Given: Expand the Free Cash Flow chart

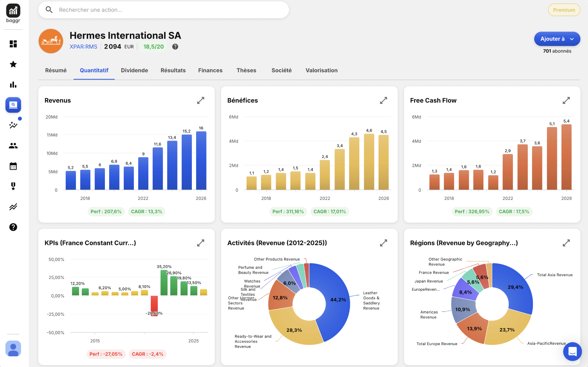Looking at the screenshot, I should coord(566,100).
